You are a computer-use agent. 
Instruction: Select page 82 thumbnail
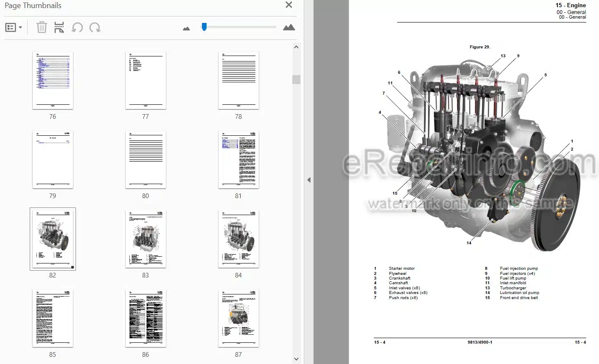tap(53, 239)
